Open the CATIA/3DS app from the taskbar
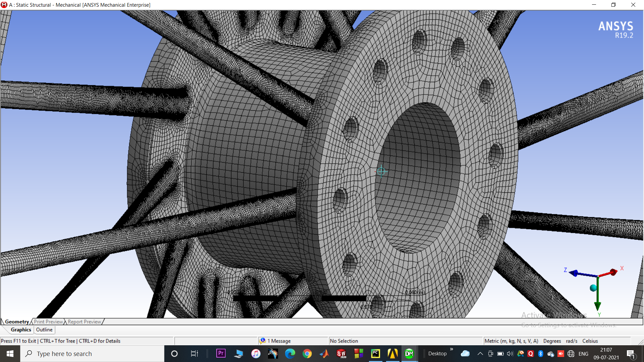The image size is (644, 362). coord(273,354)
